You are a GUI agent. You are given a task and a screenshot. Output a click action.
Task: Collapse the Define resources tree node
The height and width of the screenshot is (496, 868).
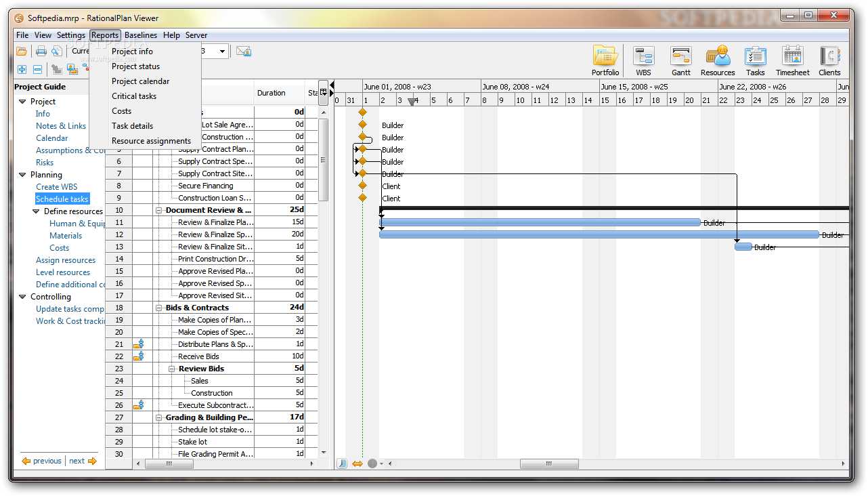(x=36, y=211)
